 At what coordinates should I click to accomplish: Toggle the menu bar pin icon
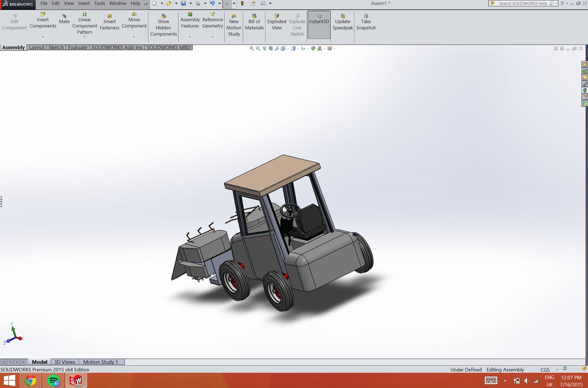coord(146,3)
